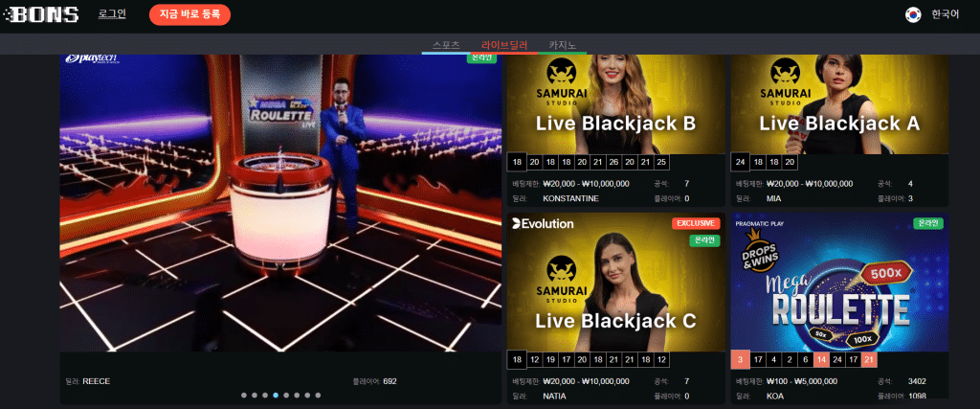Select the last carousel dot under the roulette stream
This screenshot has height=409, width=980.
[x=318, y=396]
